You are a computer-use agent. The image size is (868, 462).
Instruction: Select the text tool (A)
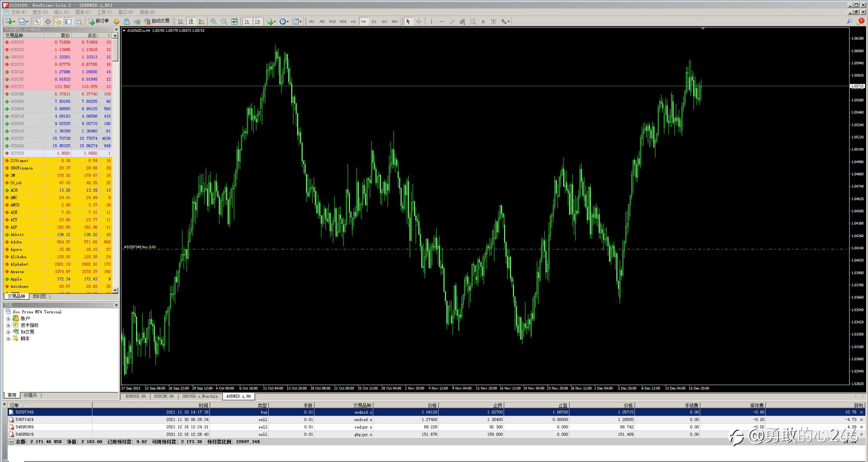(x=483, y=21)
